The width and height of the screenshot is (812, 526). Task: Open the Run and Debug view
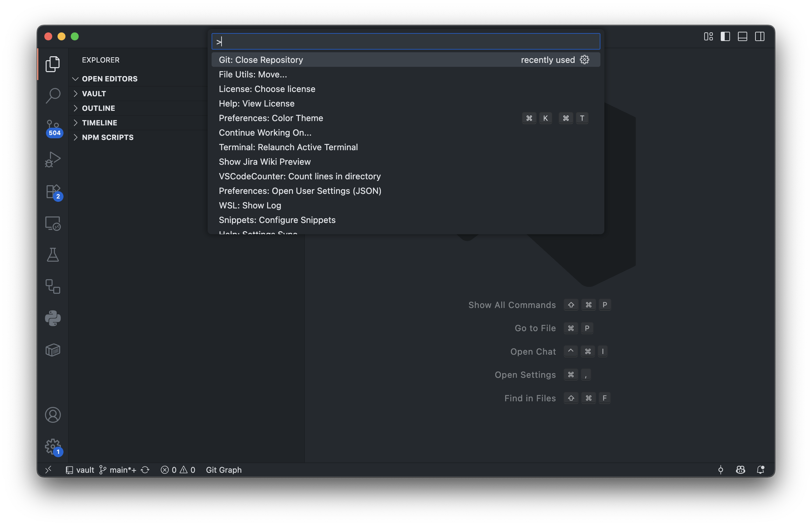point(53,159)
